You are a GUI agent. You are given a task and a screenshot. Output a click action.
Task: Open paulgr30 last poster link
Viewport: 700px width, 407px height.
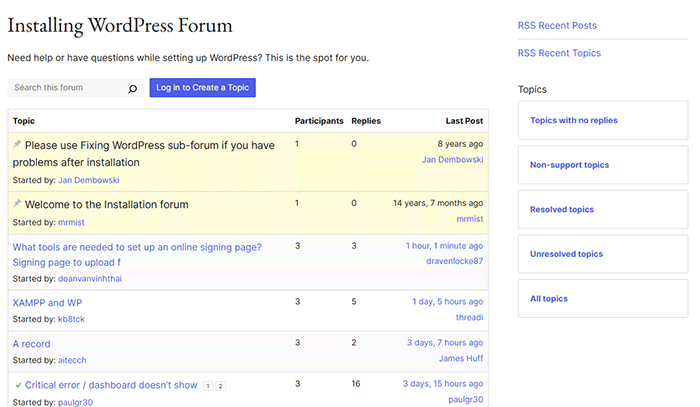466,400
